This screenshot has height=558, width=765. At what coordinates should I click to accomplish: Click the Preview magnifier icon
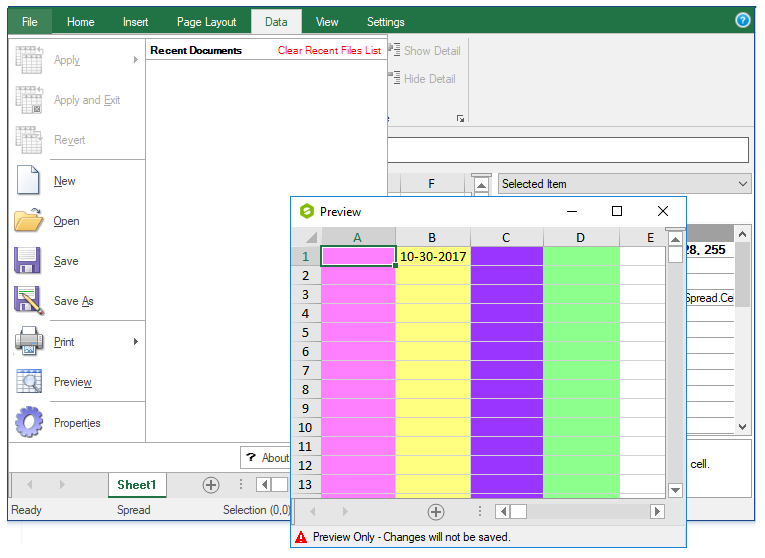tap(29, 381)
